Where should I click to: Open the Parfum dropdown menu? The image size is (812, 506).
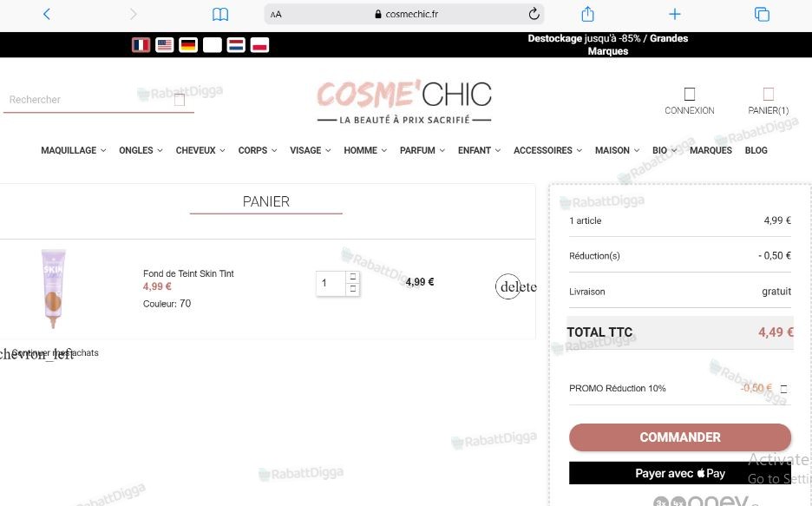tap(422, 150)
